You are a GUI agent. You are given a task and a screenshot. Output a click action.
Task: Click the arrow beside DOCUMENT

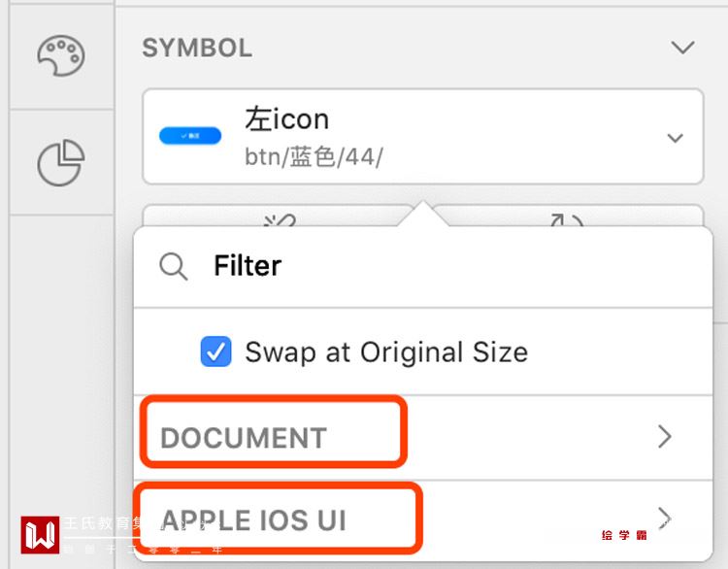pyautogui.click(x=665, y=438)
